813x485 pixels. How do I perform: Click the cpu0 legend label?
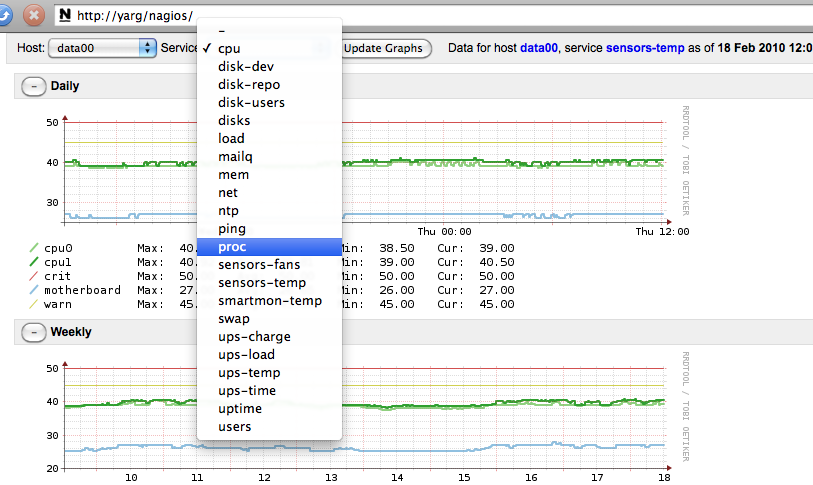pos(58,248)
